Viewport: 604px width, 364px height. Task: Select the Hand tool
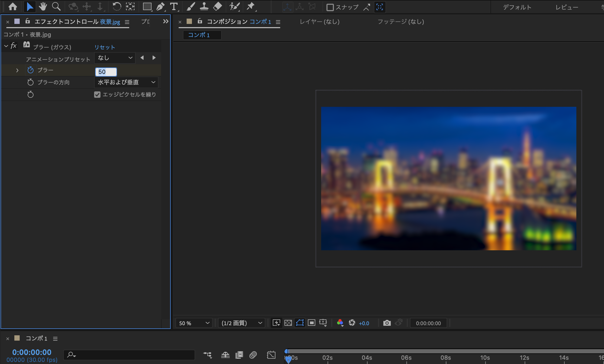point(43,7)
